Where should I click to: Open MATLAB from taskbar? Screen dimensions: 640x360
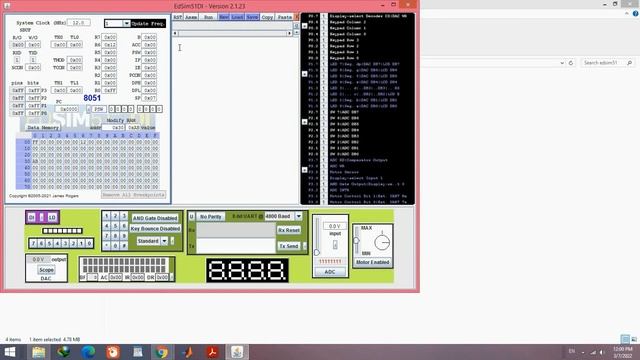[187, 352]
